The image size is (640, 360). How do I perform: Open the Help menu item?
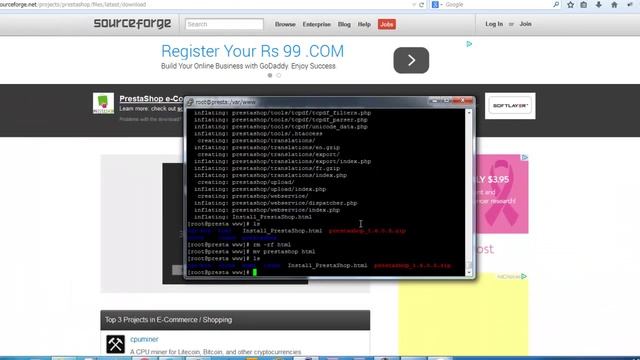point(364,24)
